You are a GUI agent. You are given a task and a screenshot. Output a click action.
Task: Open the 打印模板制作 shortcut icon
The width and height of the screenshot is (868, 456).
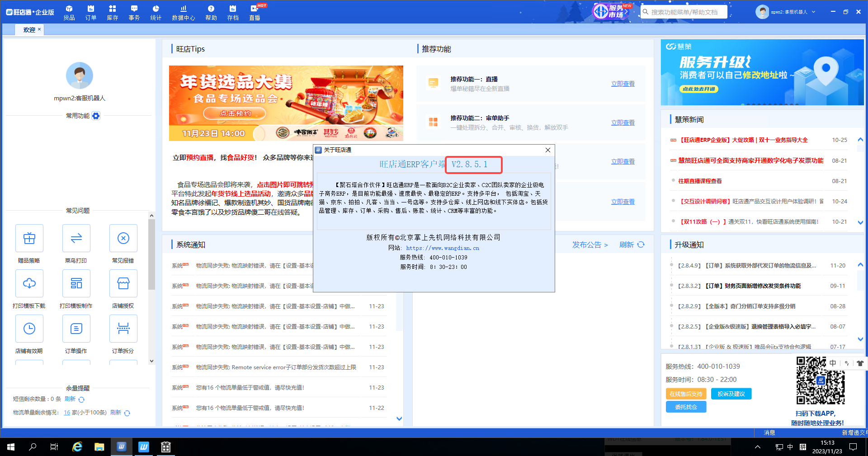(76, 283)
